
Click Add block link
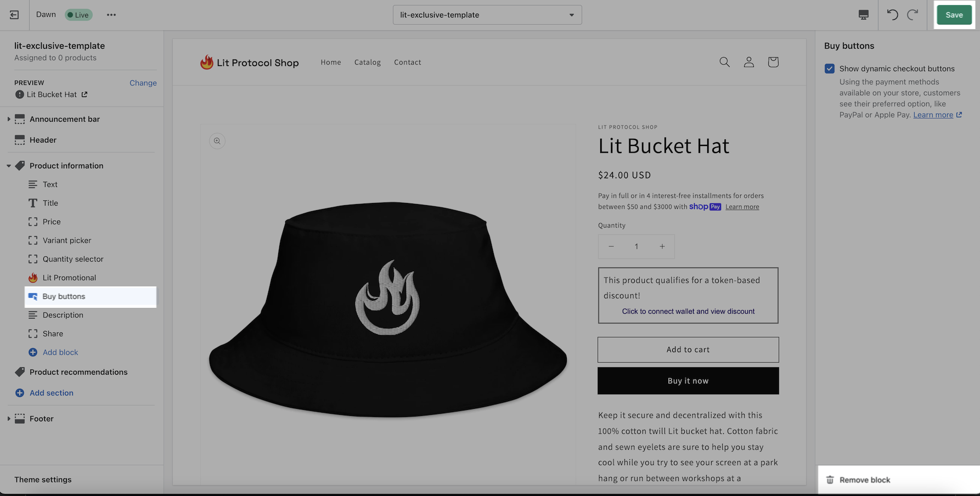[x=60, y=352]
